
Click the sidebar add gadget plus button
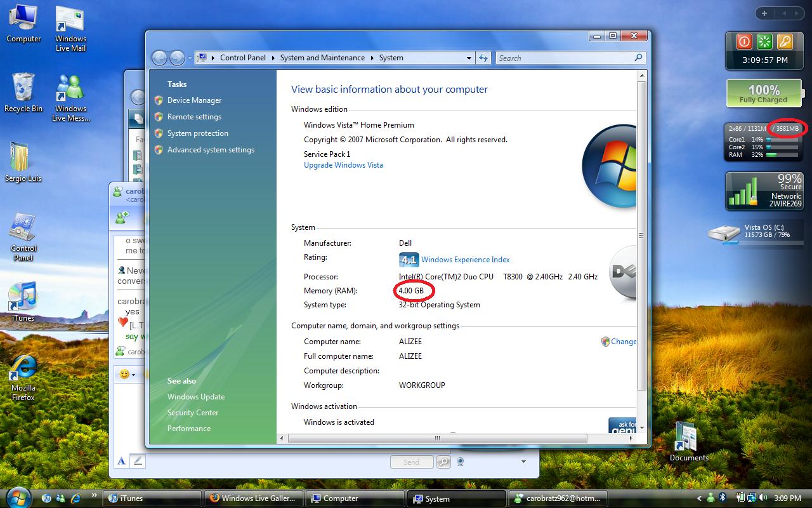(x=764, y=13)
